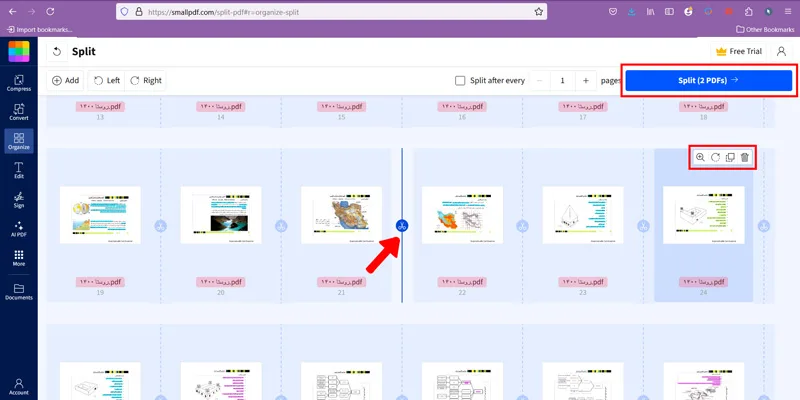This screenshot has height=400, width=800.
Task: Open the browser Library icon
Action: coord(651,11)
